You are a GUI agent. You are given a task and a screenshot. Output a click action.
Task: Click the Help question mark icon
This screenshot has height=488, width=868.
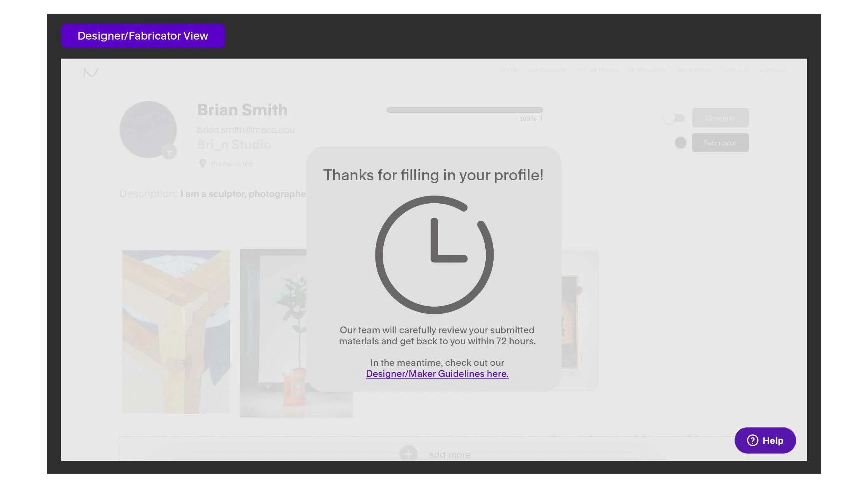(x=752, y=440)
